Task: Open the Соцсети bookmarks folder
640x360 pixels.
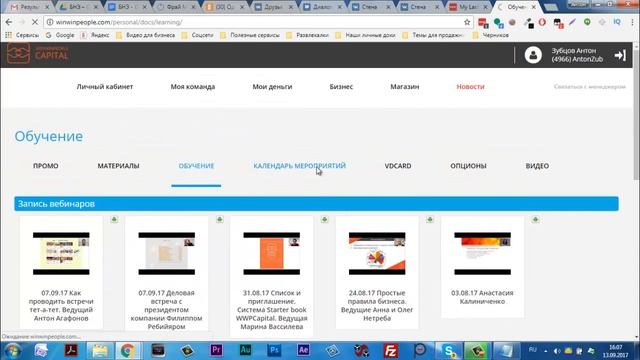Action: [198, 35]
